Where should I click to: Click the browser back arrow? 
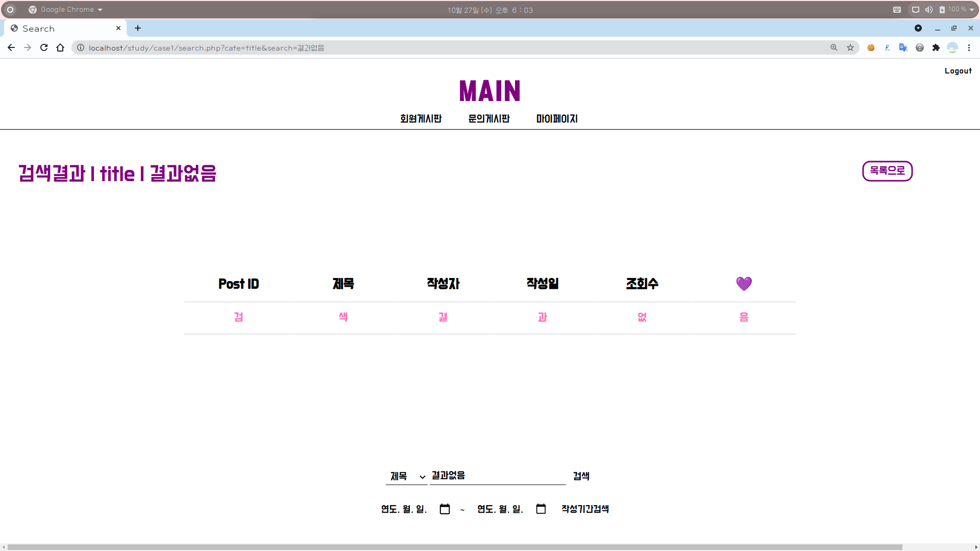pos(11,47)
